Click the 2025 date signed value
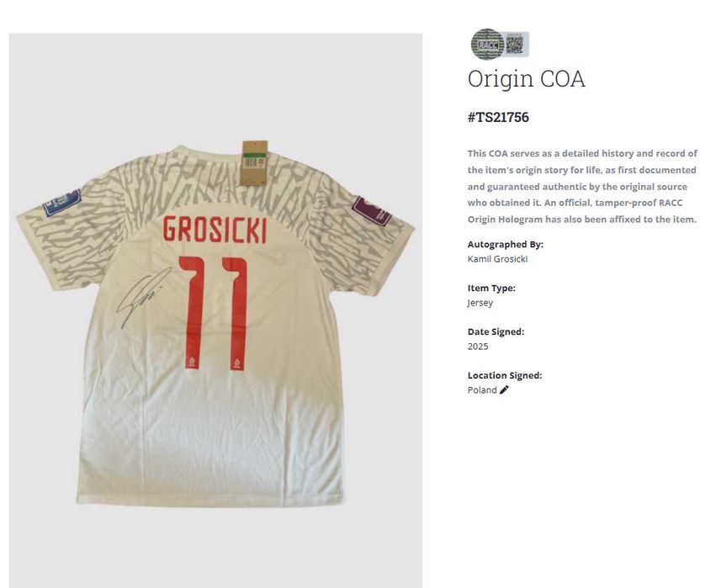The height and width of the screenshot is (588, 716). click(478, 347)
